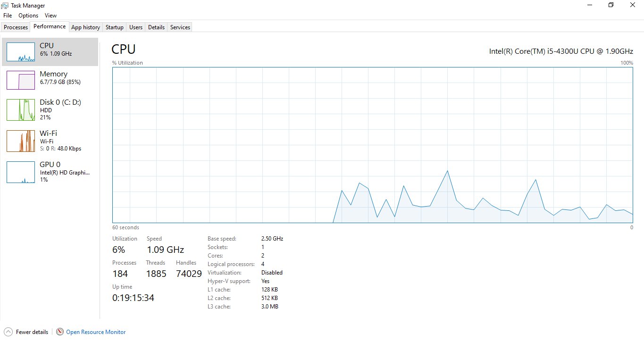Image resolution: width=644 pixels, height=342 pixels.
Task: Open the App history tab
Action: (x=85, y=27)
